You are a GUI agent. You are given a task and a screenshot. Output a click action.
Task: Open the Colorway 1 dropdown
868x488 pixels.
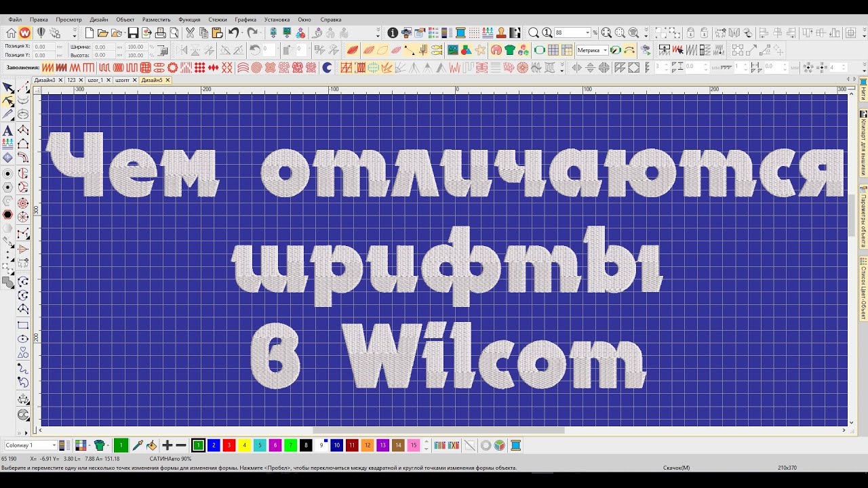53,445
